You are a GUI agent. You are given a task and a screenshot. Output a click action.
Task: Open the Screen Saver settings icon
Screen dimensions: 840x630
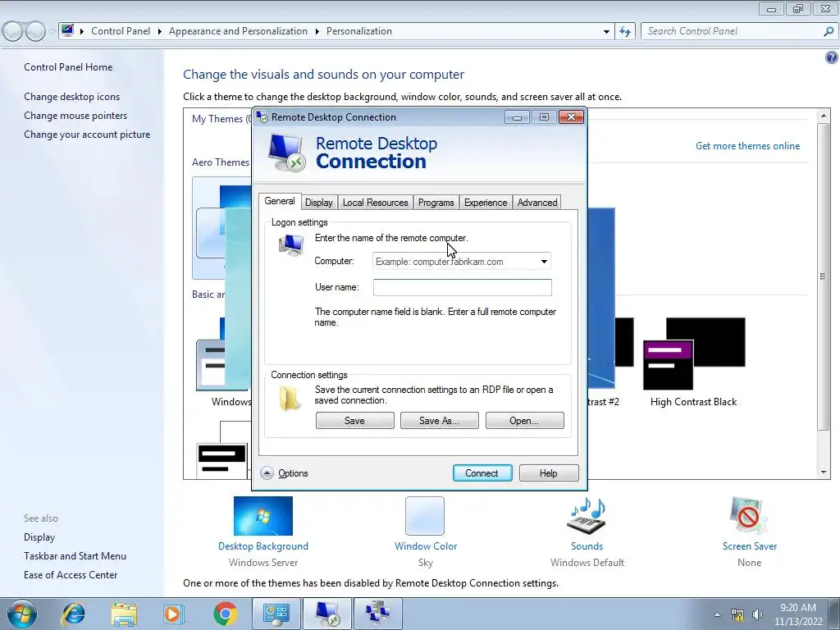point(749,516)
